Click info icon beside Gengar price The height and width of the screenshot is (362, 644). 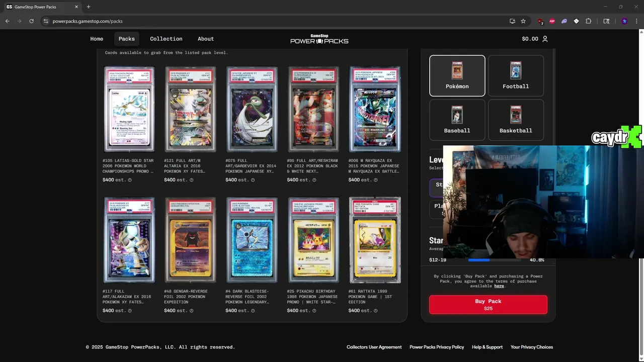tap(191, 311)
